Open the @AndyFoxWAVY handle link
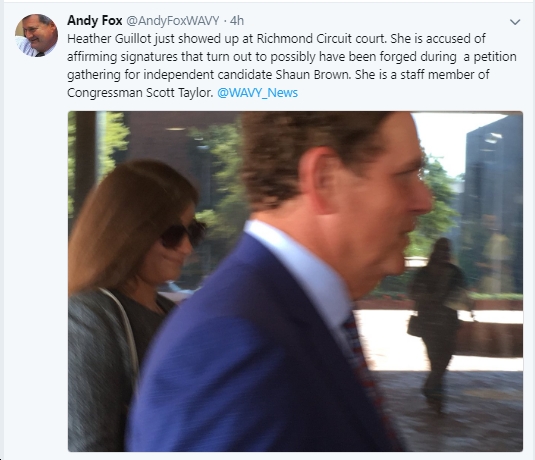 pos(173,21)
